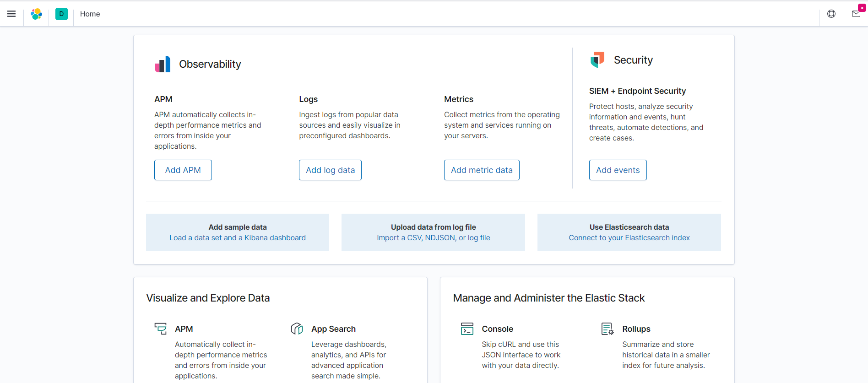Click the Rollups icon

click(608, 329)
